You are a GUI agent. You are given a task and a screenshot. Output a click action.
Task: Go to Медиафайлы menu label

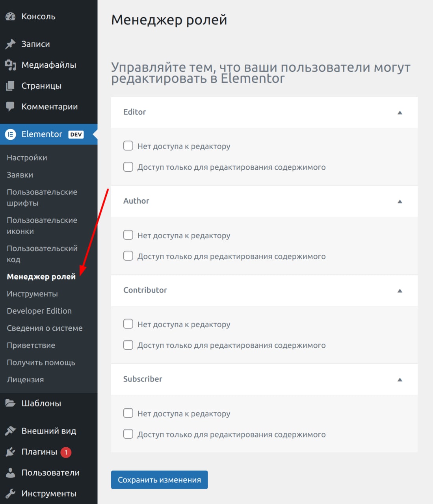pyautogui.click(x=49, y=65)
